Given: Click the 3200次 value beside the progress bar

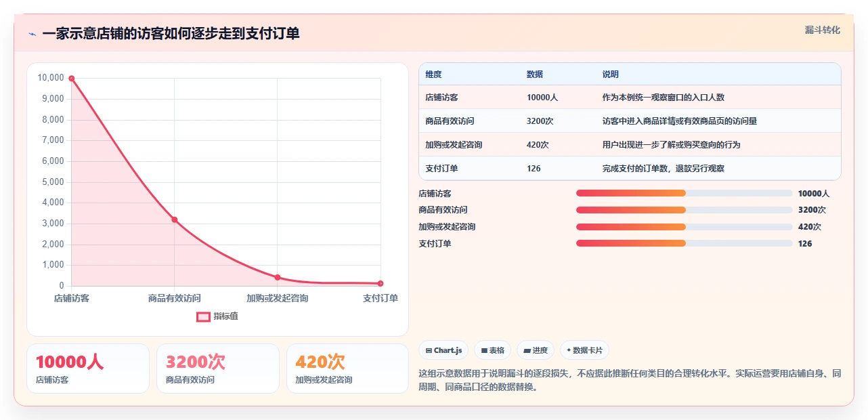Looking at the screenshot, I should point(812,210).
